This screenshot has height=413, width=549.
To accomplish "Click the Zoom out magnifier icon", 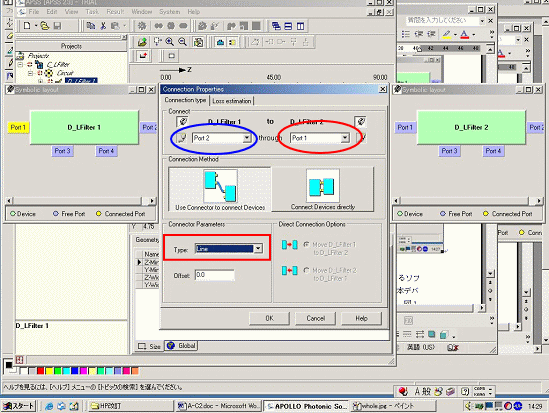I will pos(182,42).
